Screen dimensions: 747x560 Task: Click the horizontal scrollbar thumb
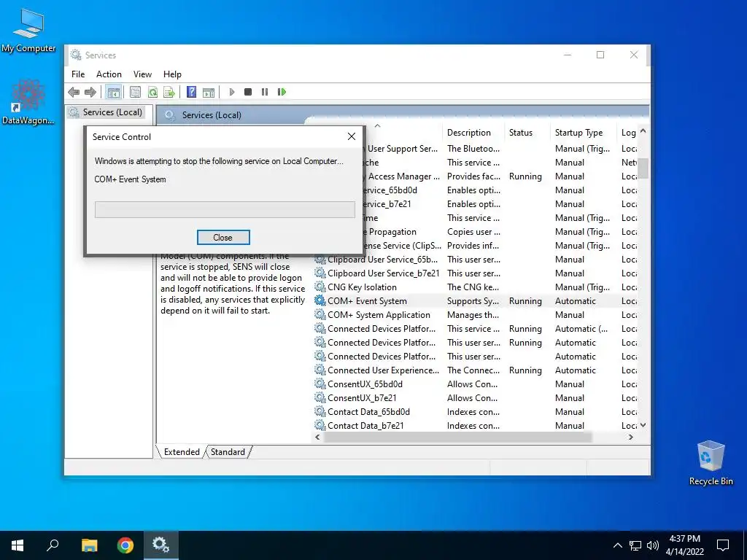click(x=458, y=437)
